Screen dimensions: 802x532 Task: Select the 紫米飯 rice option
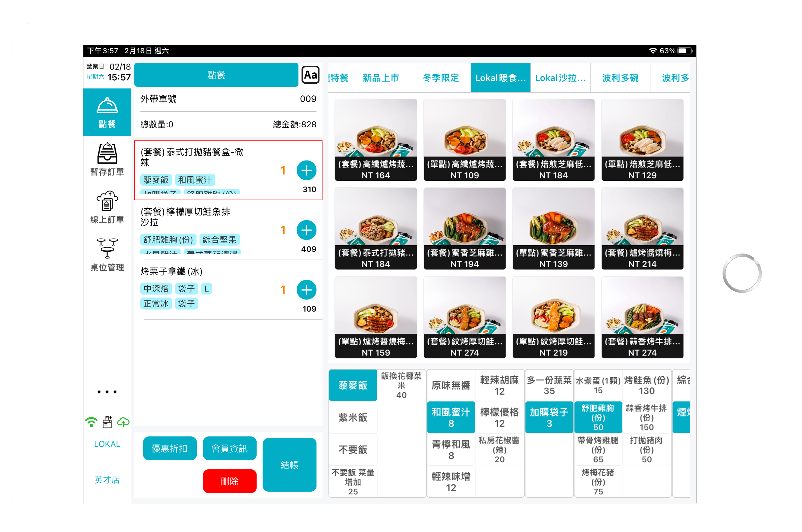(x=353, y=417)
